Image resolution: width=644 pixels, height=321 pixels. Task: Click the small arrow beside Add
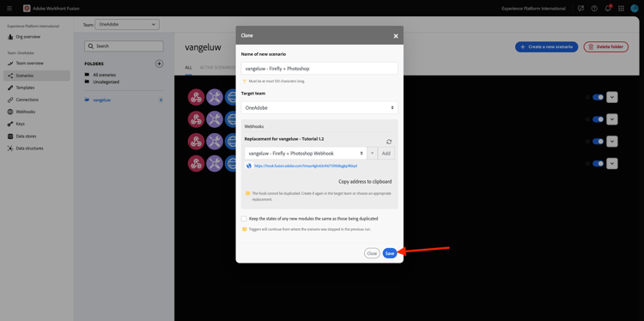point(372,153)
